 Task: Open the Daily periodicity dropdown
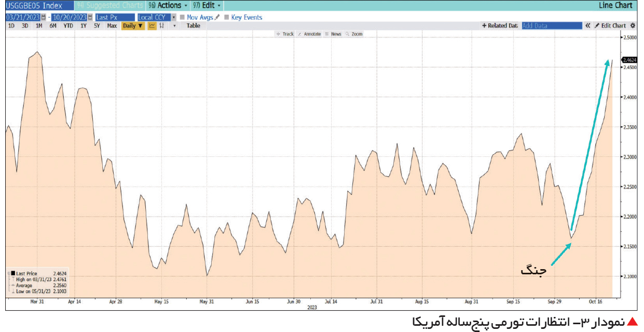[133, 25]
